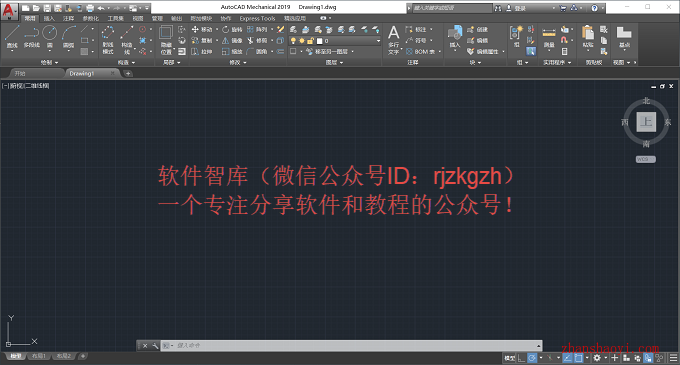Toggle object snap tracking in status bar
Viewport: 680px width, 365px height.
[x=567, y=358]
